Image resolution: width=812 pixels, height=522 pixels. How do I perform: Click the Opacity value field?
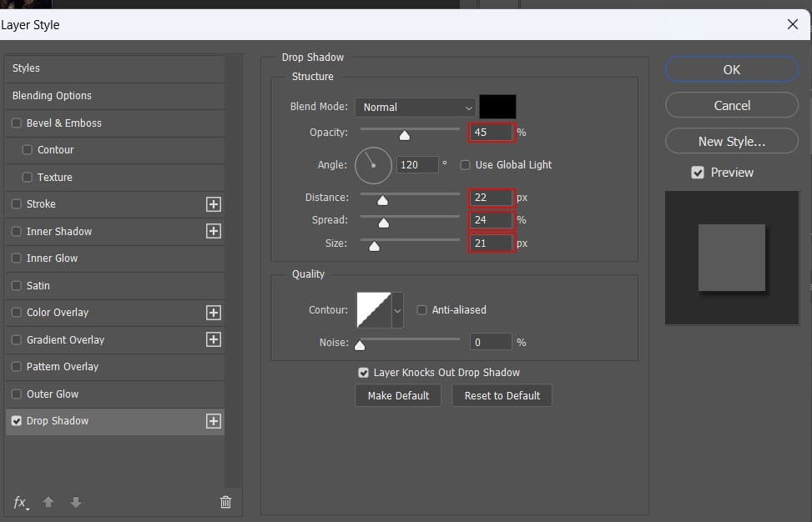point(492,133)
